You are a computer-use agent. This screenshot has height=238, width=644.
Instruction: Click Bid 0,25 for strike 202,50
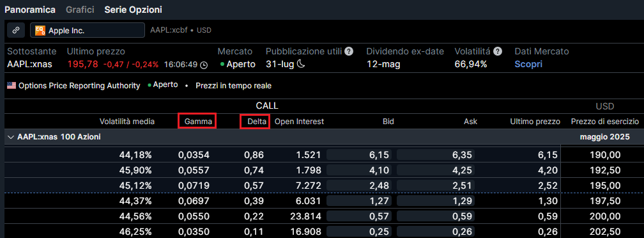[359, 232]
